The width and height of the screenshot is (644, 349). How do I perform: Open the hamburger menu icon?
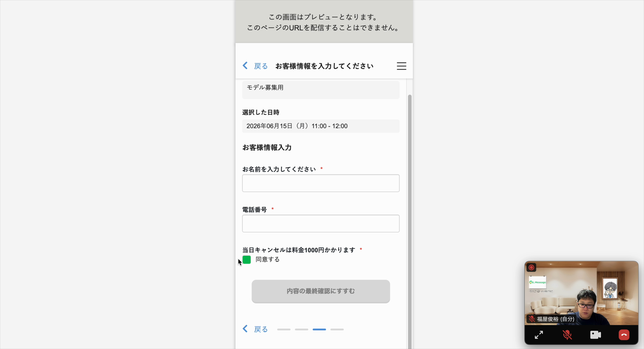pos(401,66)
